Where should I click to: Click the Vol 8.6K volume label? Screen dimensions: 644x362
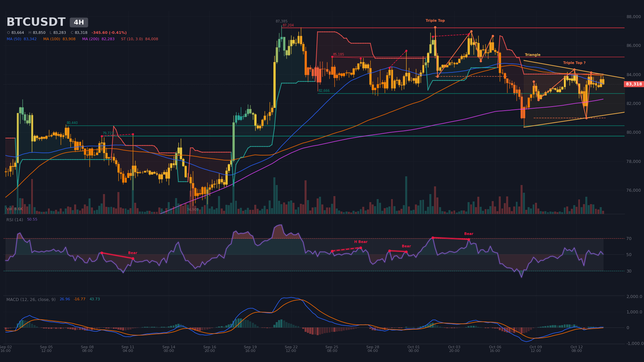pos(14,209)
